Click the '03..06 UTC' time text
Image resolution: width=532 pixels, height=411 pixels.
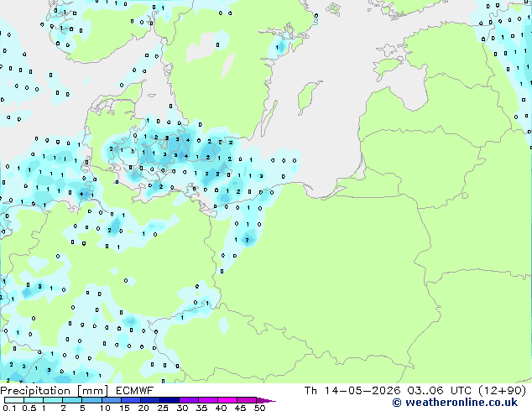[441, 391]
